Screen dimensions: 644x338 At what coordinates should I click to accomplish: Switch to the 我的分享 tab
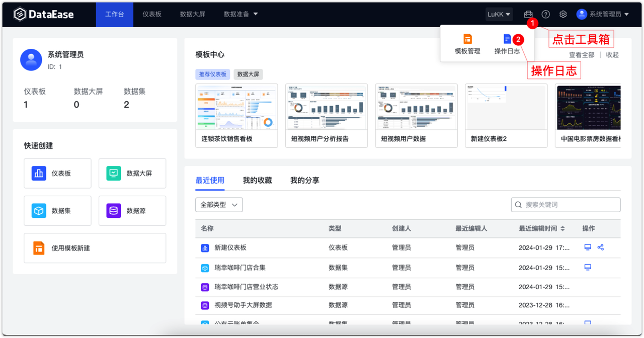coord(304,180)
